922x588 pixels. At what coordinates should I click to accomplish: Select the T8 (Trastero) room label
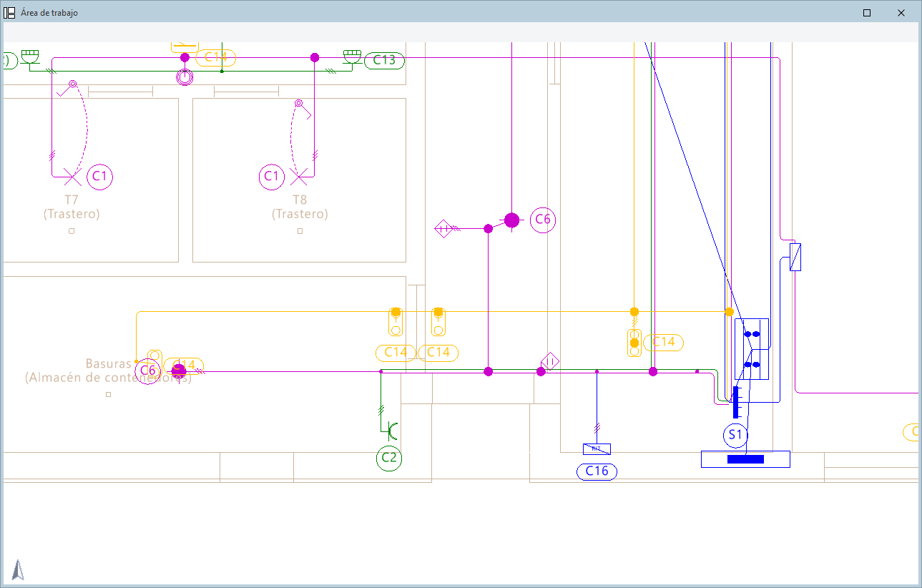tap(300, 207)
